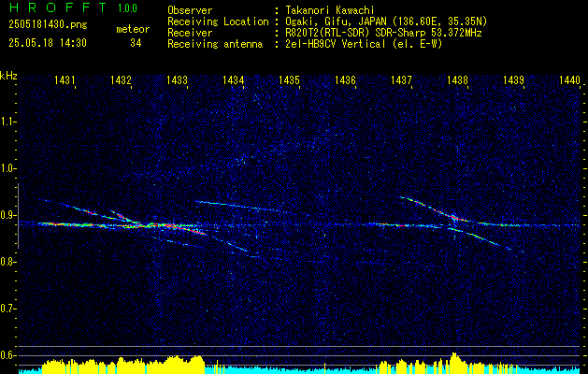Click the 0.6 kHz frequency label
588x374 pixels.
(7, 355)
